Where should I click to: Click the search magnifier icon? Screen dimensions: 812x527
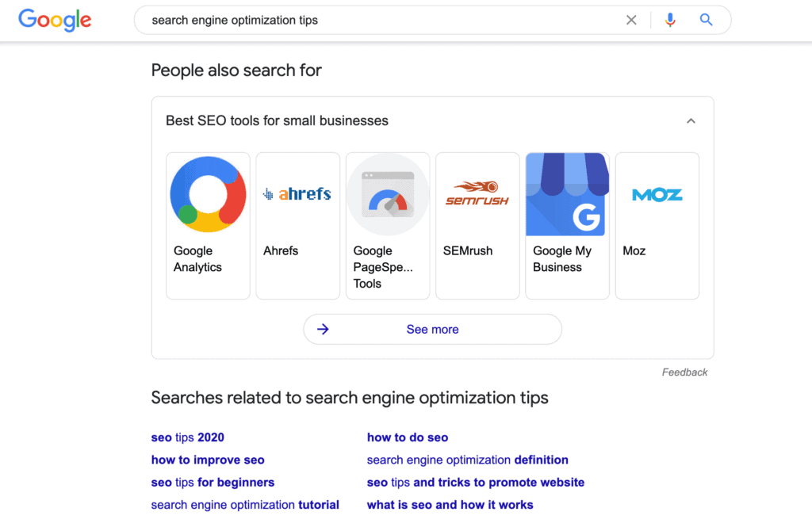[x=706, y=20]
